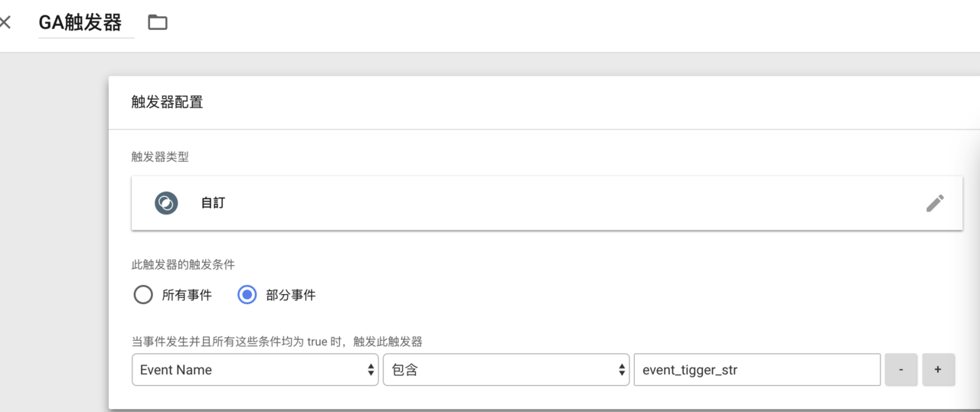The image size is (980, 412).
Task: Click the 自訂 trigger type label
Action: pos(213,204)
